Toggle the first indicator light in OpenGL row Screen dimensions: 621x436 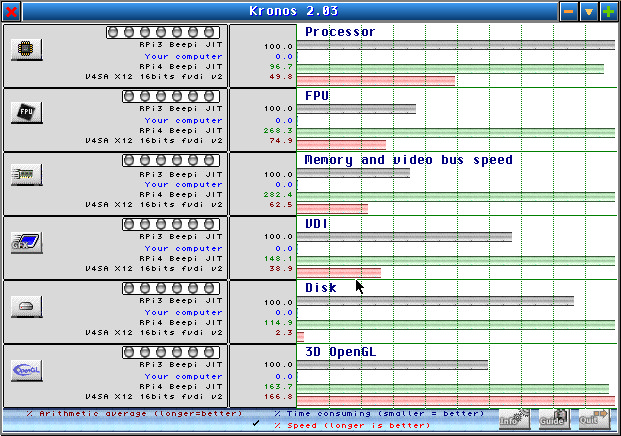click(129, 352)
